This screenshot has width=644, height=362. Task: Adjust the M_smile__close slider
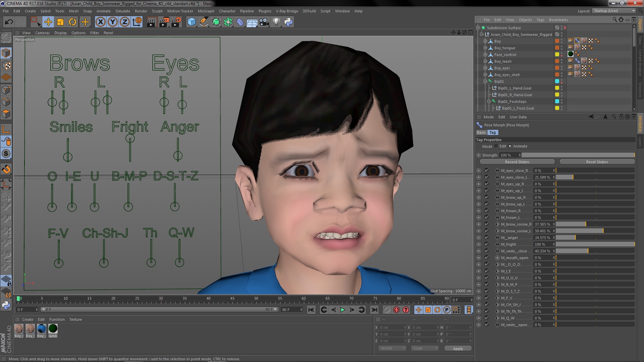tap(595, 251)
